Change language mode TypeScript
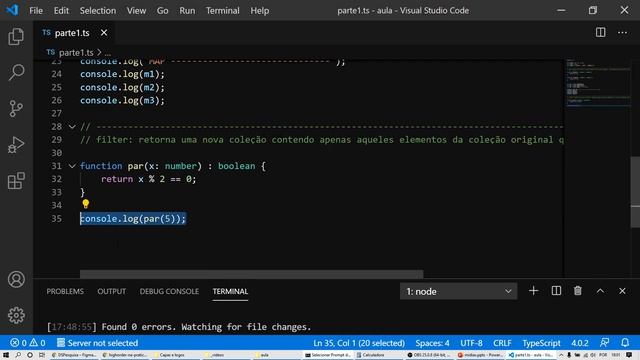 pyautogui.click(x=541, y=343)
